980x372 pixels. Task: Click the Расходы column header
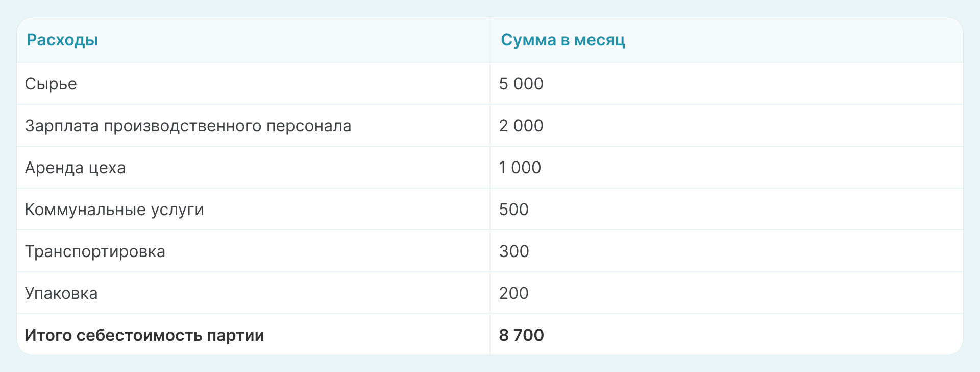pos(62,40)
